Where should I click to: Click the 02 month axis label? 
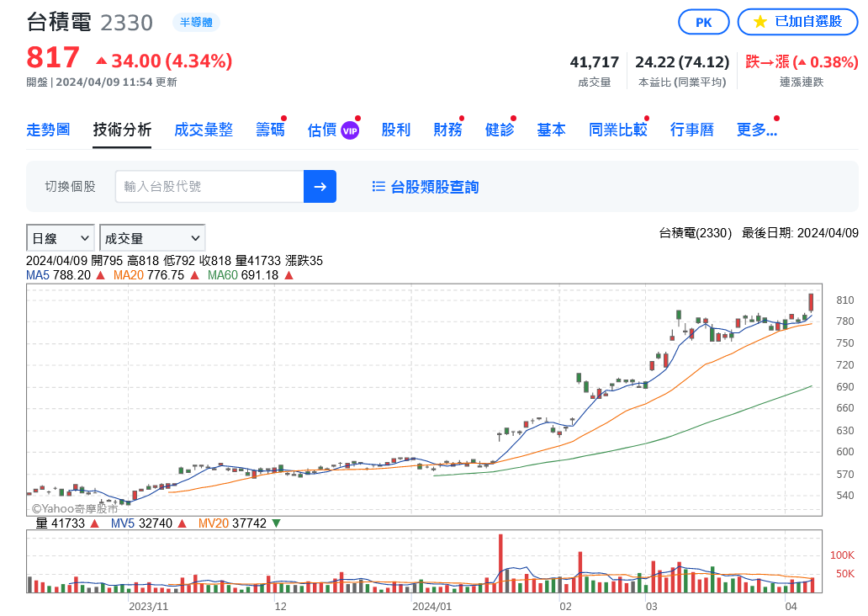click(x=565, y=607)
